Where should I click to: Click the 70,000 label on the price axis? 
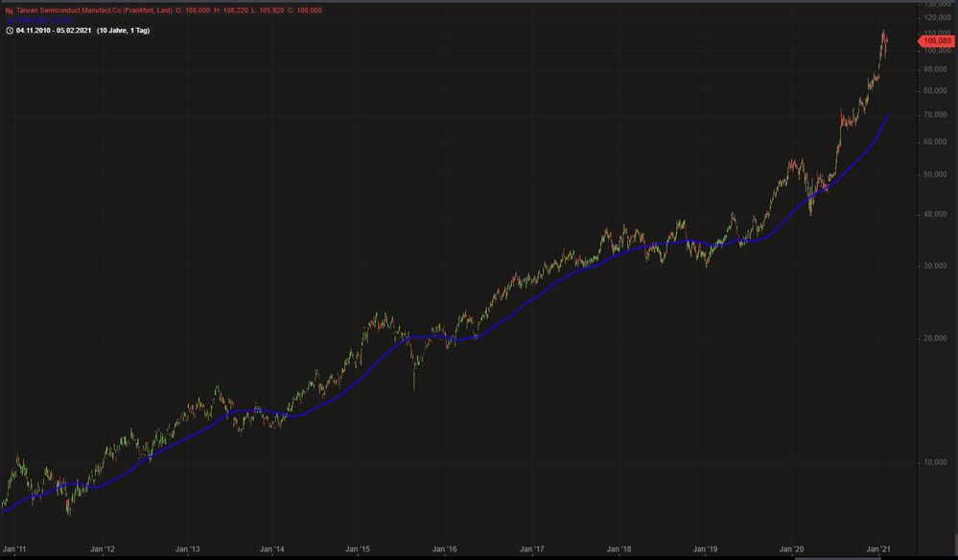(935, 115)
